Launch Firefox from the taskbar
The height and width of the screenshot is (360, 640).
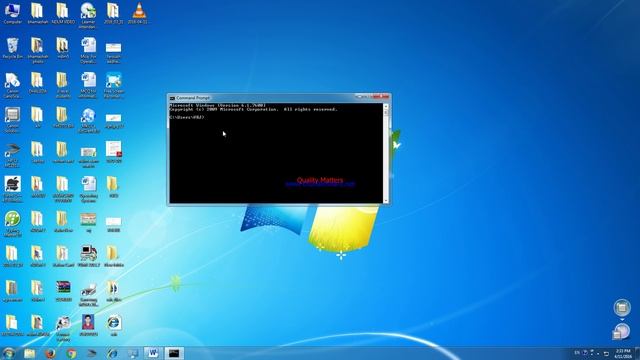coord(50,353)
